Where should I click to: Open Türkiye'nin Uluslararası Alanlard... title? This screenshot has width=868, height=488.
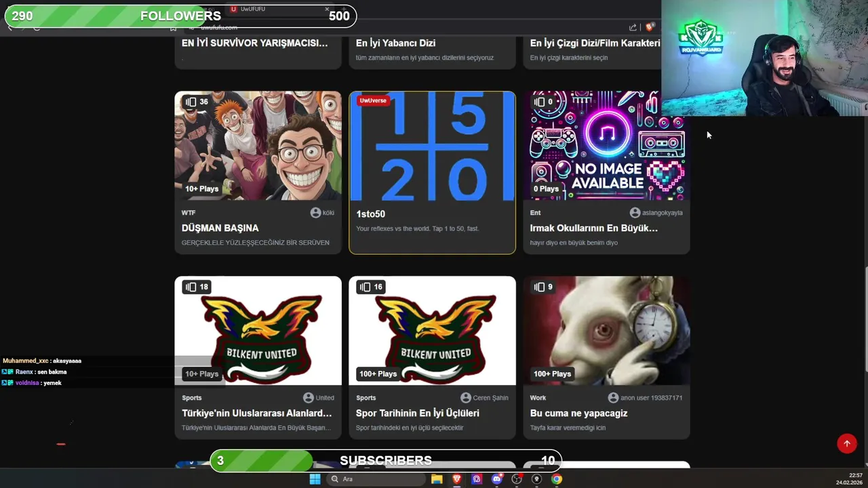(256, 413)
